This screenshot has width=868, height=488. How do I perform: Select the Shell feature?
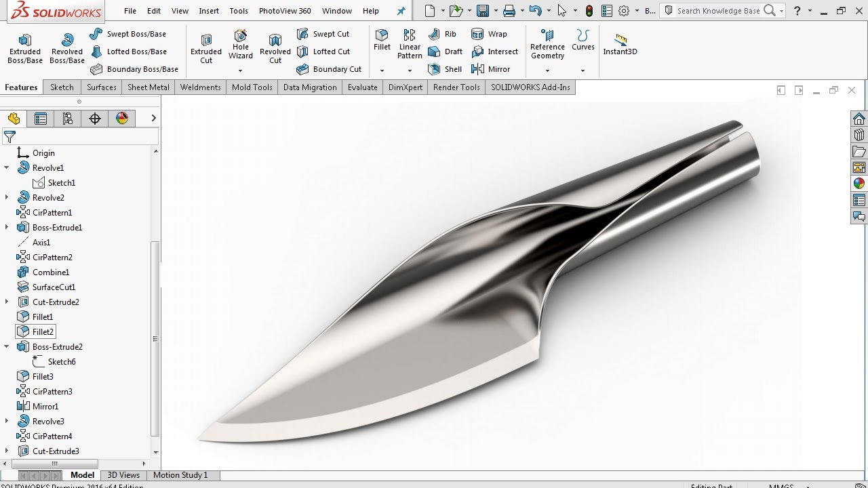445,69
